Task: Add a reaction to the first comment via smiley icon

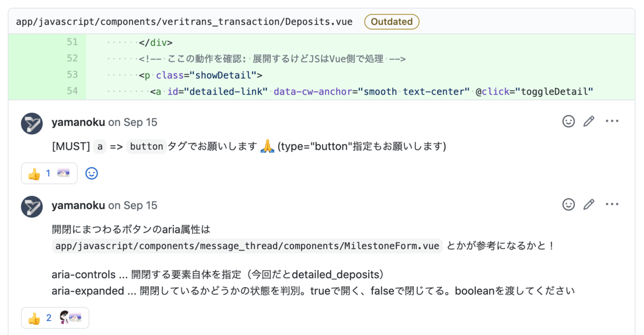Action: [x=568, y=121]
